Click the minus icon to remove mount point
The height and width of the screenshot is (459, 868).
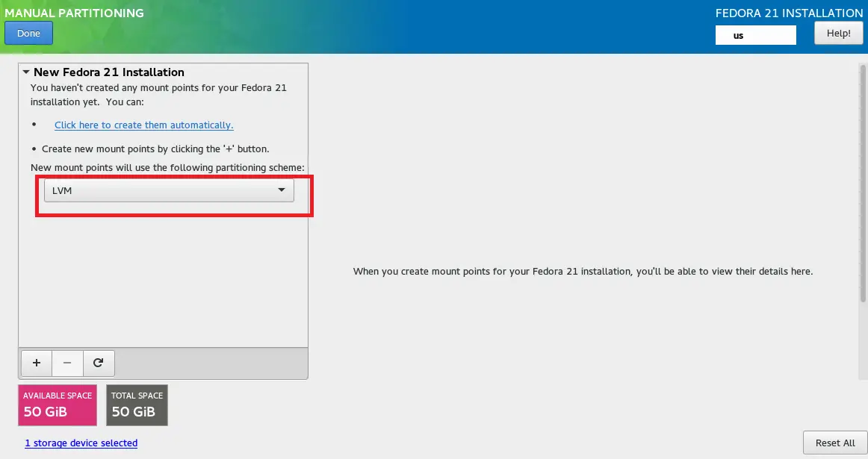(67, 363)
